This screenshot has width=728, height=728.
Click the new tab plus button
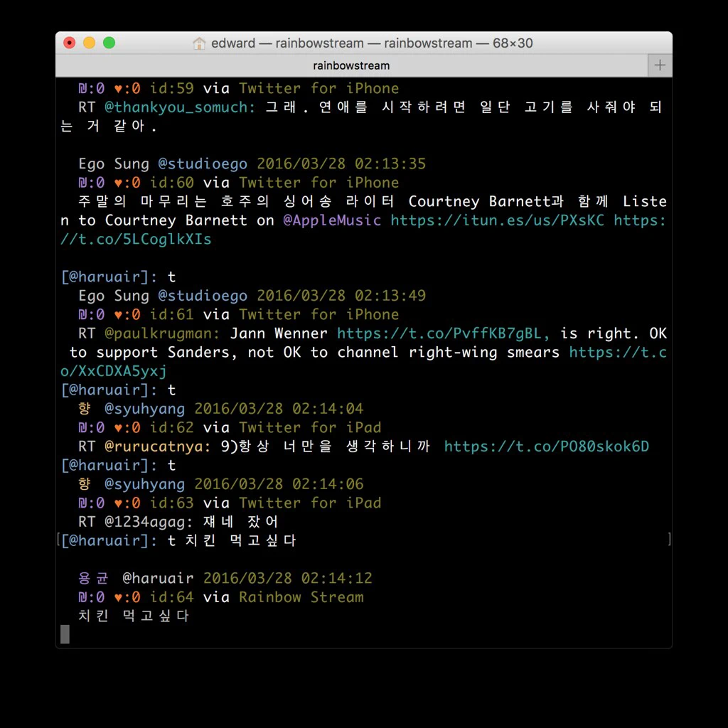(x=659, y=65)
